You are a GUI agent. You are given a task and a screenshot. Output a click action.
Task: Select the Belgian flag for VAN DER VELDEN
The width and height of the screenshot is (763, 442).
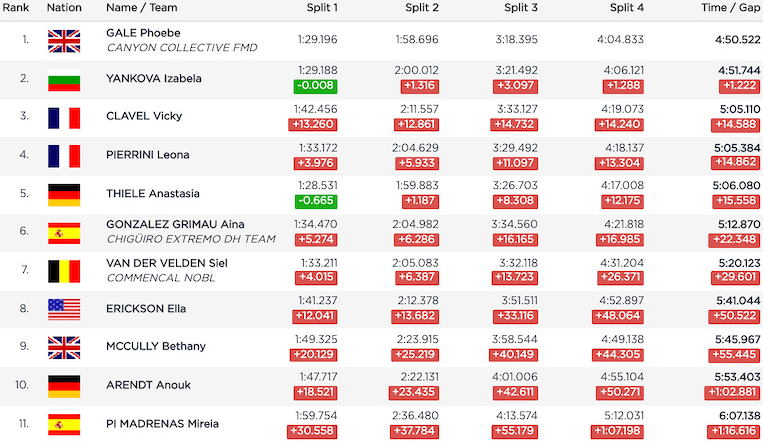pos(64,270)
